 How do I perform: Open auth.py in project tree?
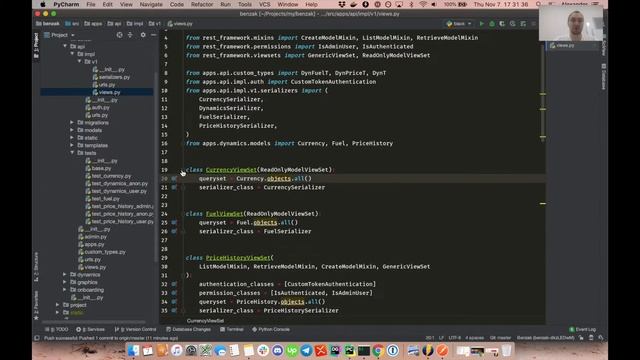(x=98, y=107)
